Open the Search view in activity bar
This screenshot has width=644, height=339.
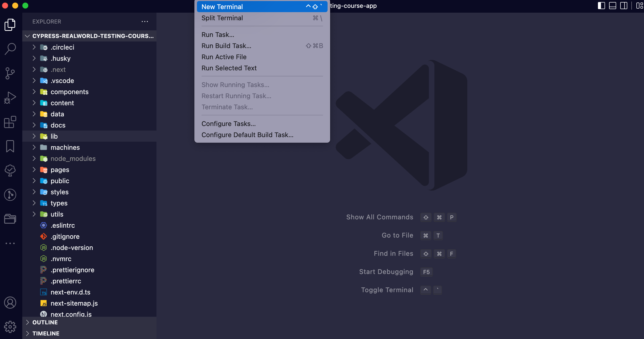pyautogui.click(x=10, y=49)
